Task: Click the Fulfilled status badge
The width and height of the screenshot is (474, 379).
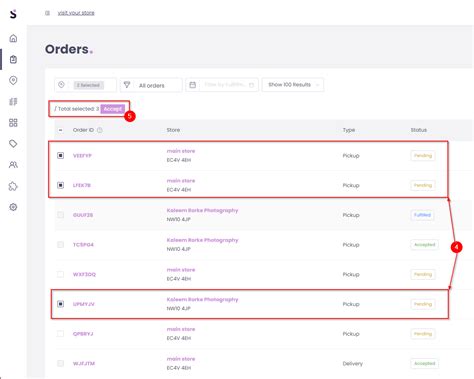Action: coord(422,215)
